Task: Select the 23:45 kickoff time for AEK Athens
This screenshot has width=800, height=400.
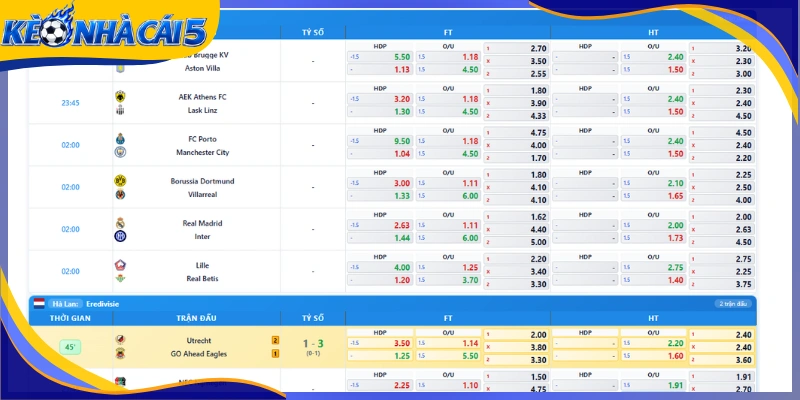Action: point(70,103)
